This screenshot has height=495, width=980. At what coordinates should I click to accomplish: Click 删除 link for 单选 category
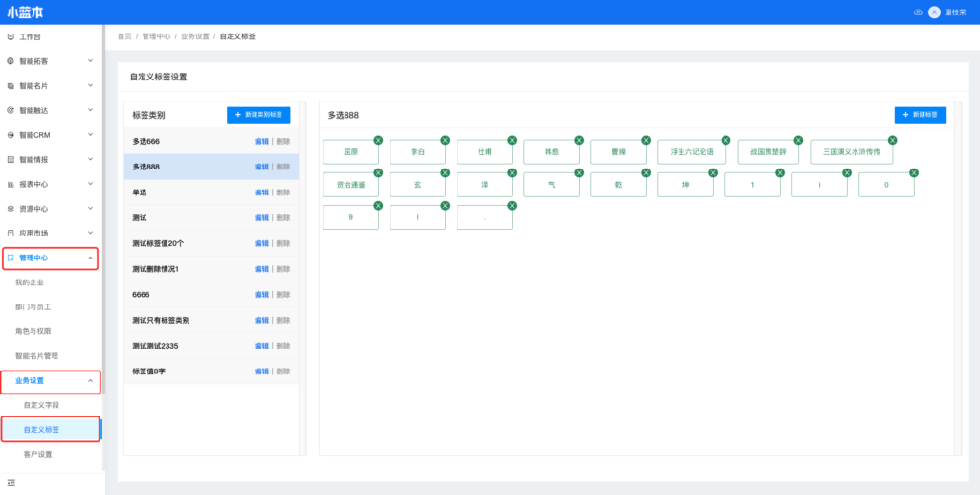coord(282,192)
